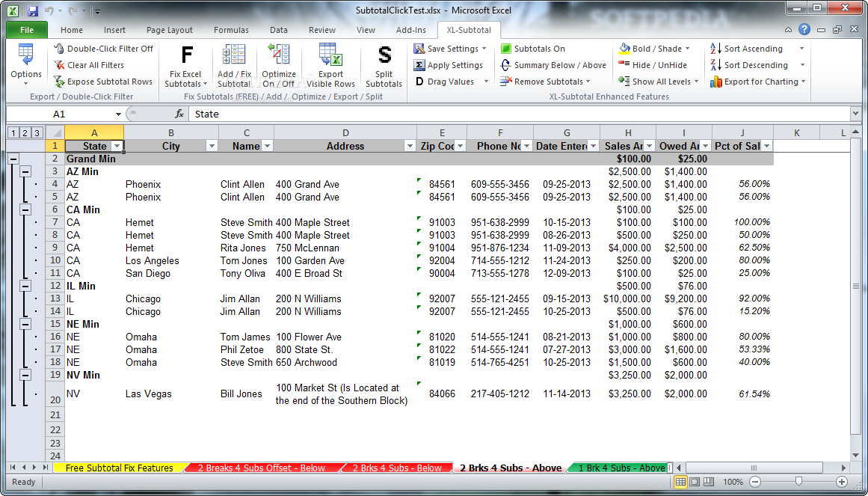The width and height of the screenshot is (868, 496).
Task: Minimize the ribbon with caret icon
Action: pyautogui.click(x=788, y=30)
